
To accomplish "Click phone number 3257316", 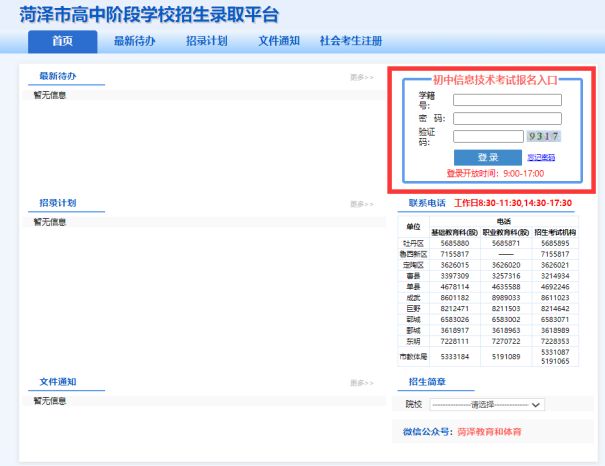I will 506,276.
